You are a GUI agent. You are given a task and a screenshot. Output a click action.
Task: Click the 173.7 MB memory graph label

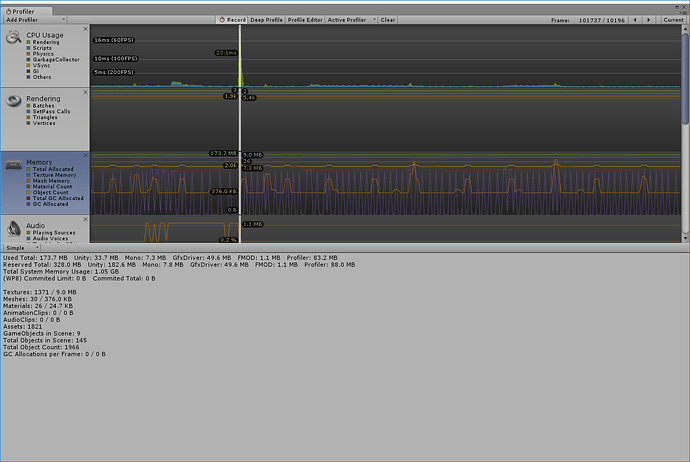[224, 153]
